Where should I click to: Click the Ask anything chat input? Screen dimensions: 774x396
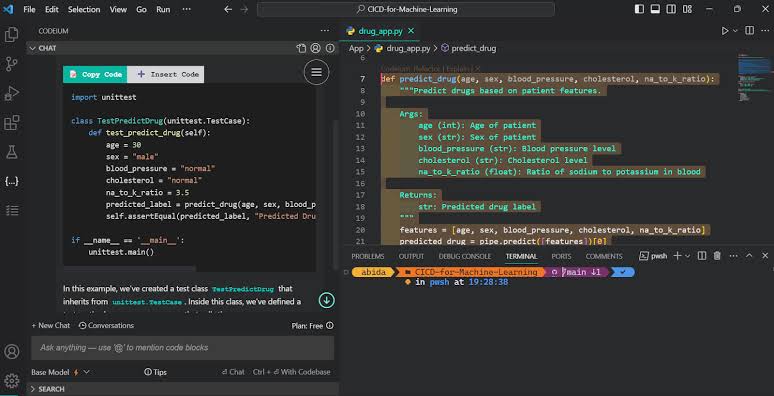click(183, 348)
